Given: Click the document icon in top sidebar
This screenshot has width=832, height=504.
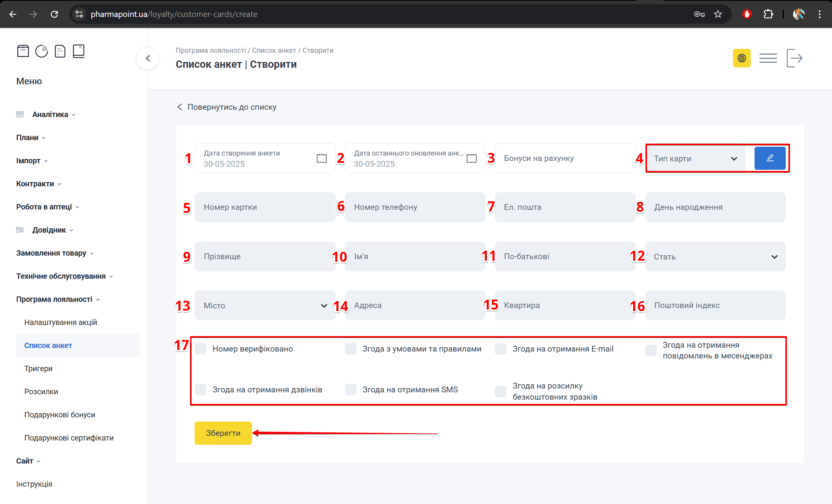Looking at the screenshot, I should point(60,51).
